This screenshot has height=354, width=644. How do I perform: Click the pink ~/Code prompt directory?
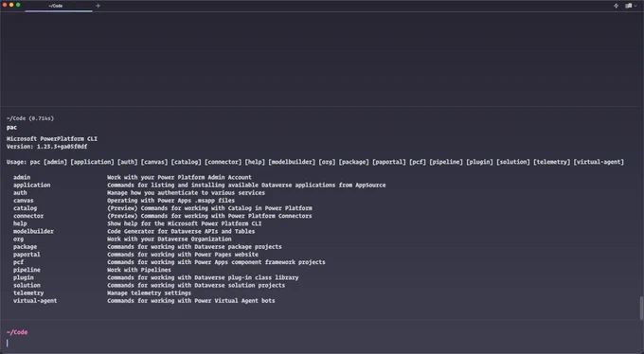[x=17, y=332]
